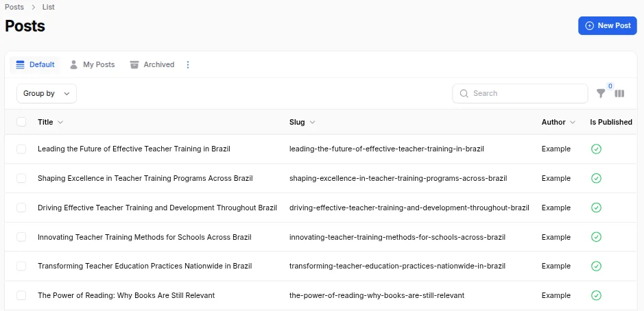644x311 pixels.
Task: Open the Group by dropdown
Action: pyautogui.click(x=47, y=94)
